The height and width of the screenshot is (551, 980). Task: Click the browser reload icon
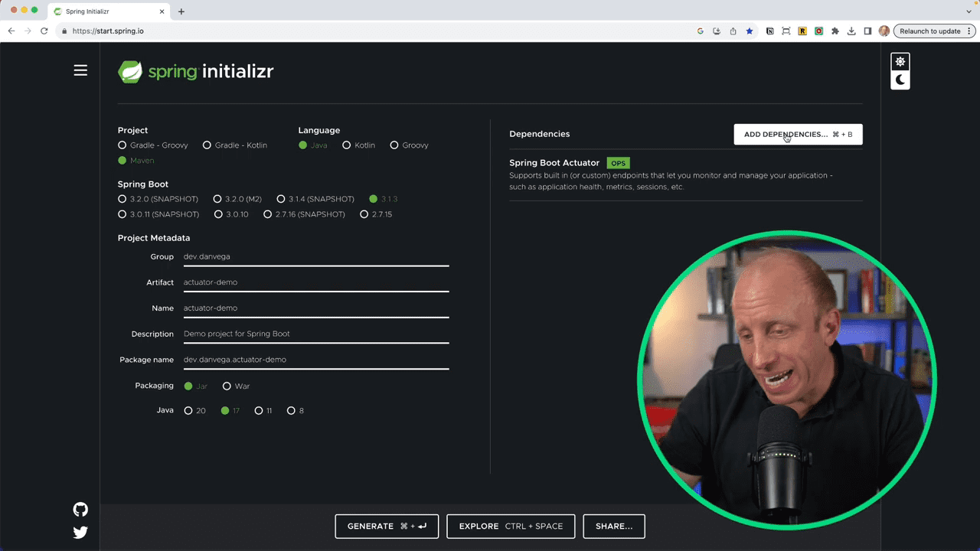[x=44, y=31]
